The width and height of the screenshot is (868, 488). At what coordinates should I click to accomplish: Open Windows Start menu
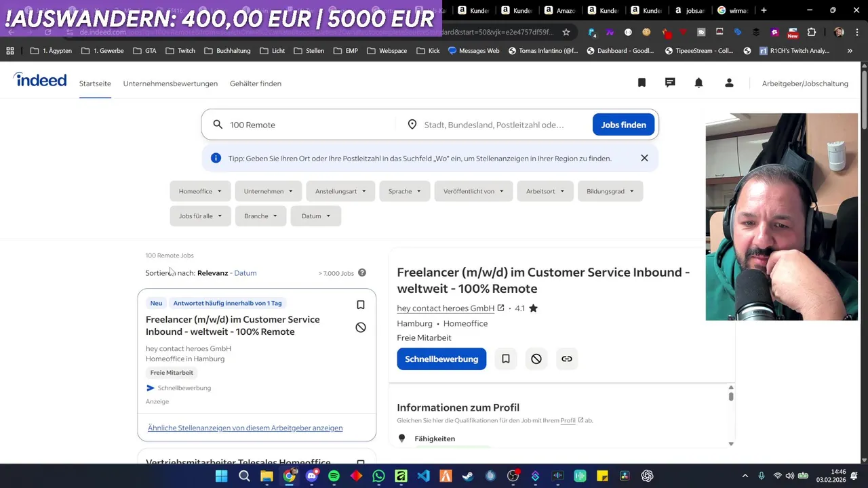coord(222,476)
